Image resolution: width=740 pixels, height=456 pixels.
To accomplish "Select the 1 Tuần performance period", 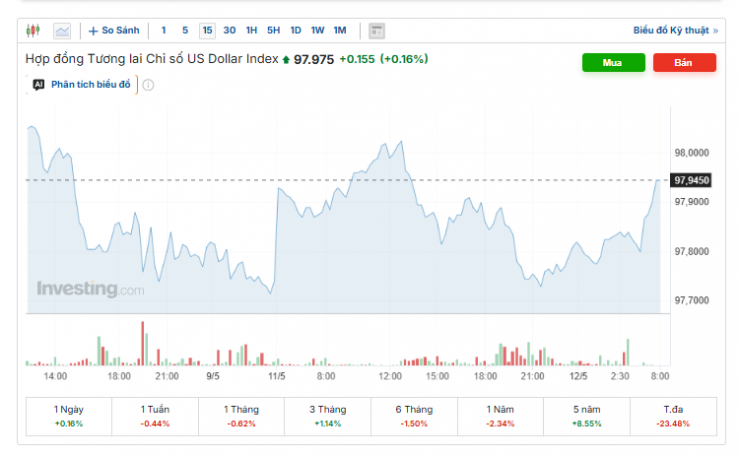I will coord(155,416).
